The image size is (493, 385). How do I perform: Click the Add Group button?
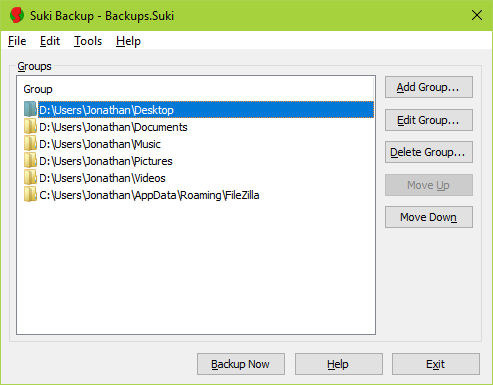429,87
